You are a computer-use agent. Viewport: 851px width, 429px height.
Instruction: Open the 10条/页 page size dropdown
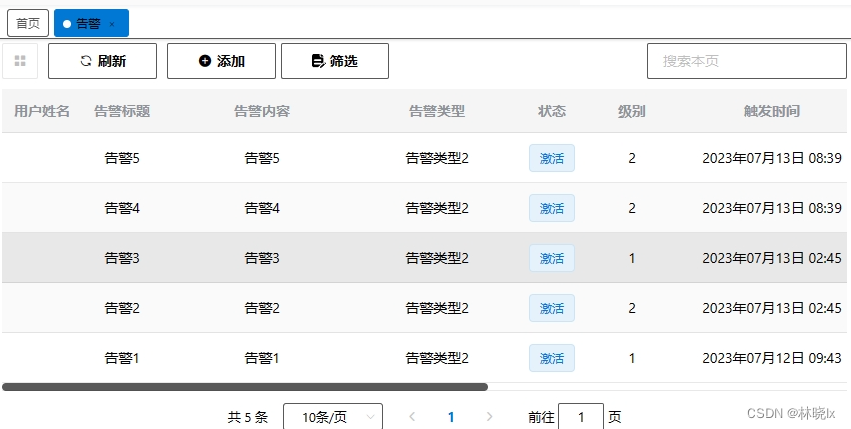(333, 417)
